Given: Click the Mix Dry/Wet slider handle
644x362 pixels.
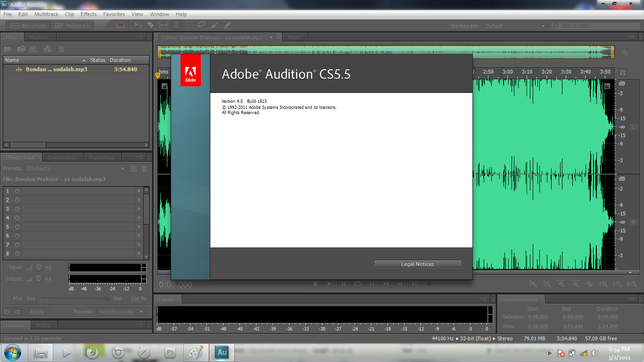Looking at the screenshot, I should click(x=107, y=298).
